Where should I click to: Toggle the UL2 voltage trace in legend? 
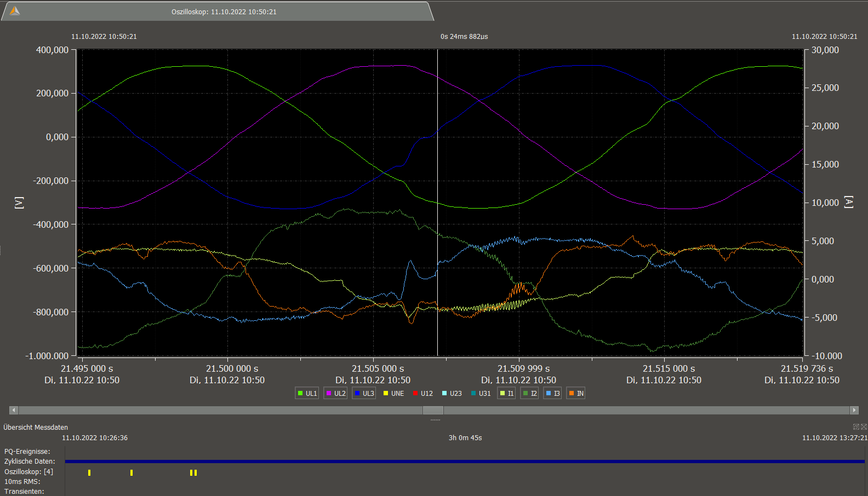(335, 393)
